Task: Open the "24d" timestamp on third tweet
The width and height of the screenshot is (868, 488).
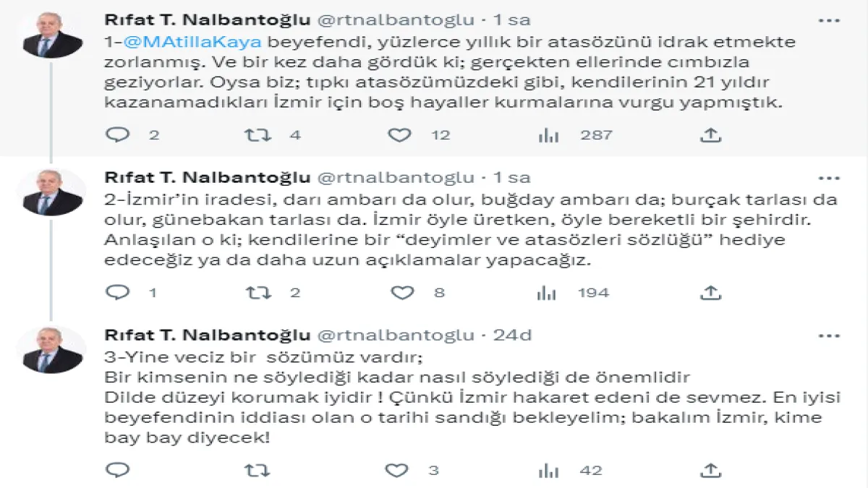Action: [512, 335]
